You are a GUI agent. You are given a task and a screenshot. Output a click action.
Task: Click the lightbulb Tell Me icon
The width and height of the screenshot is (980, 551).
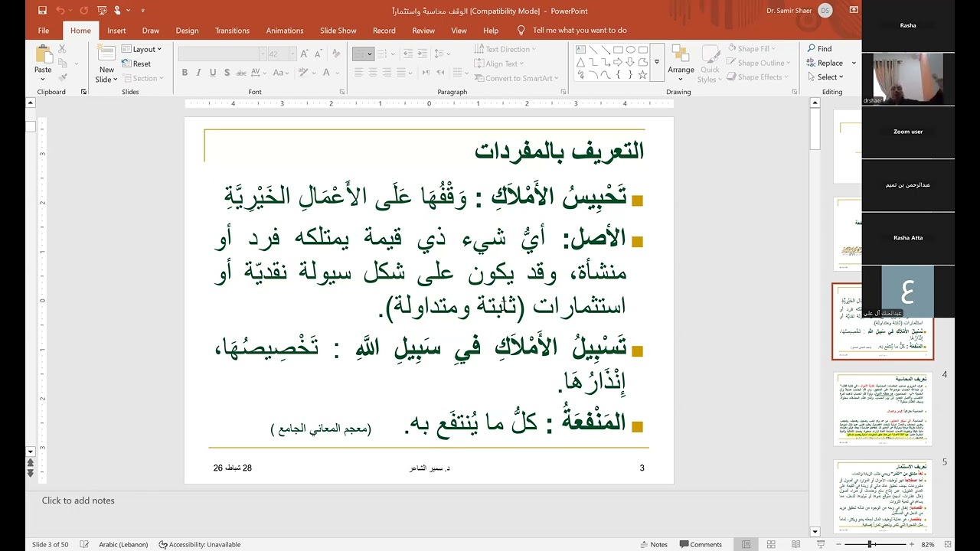pyautogui.click(x=521, y=31)
